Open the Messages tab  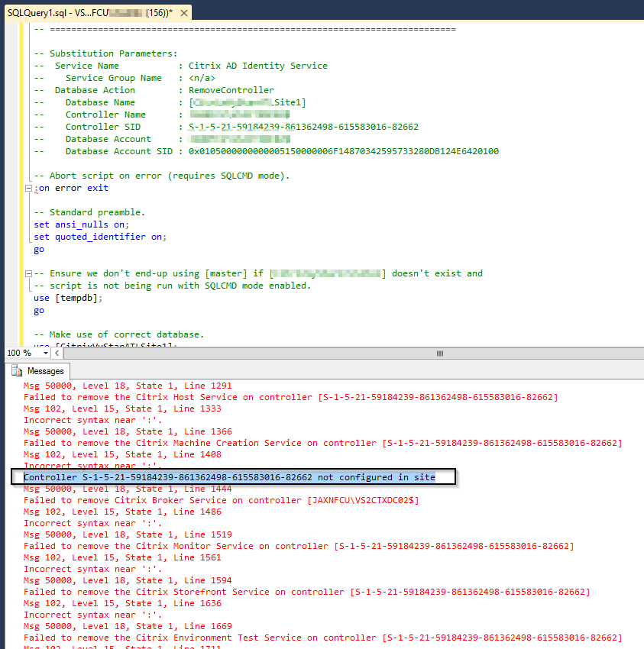point(37,371)
